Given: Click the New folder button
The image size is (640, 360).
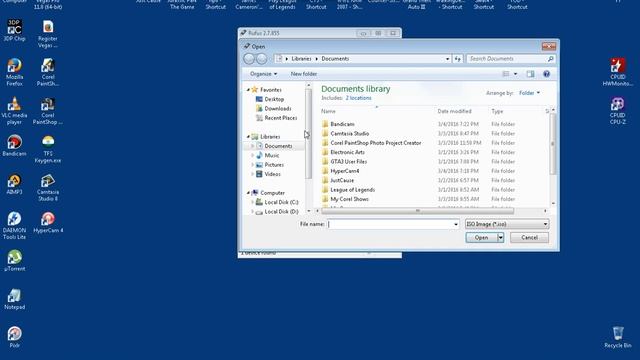Looking at the screenshot, I should 304,74.
